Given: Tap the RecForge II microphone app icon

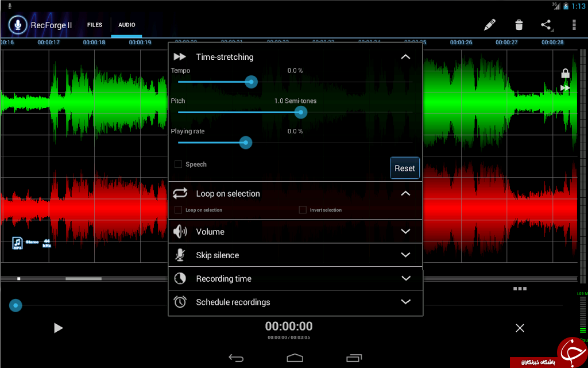Looking at the screenshot, I should [x=18, y=25].
